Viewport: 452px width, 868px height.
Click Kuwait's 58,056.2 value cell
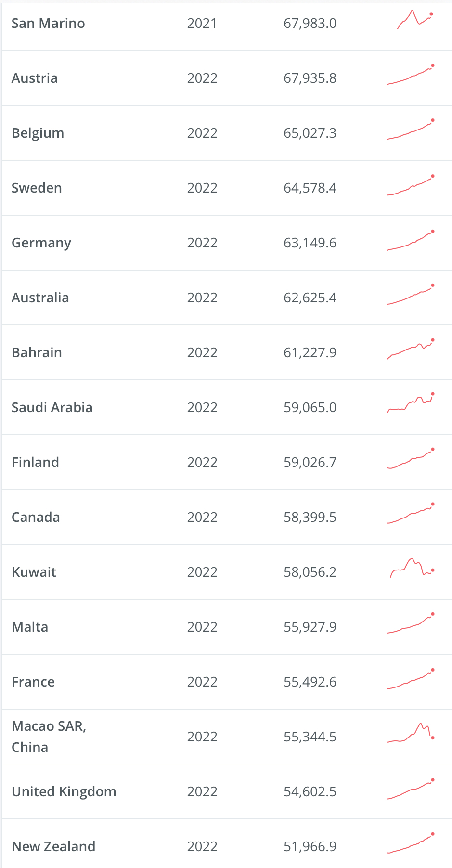coord(310,572)
